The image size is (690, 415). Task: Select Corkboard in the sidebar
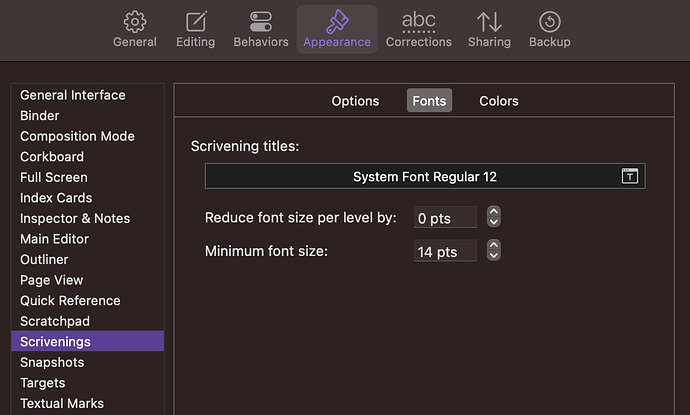click(88, 157)
